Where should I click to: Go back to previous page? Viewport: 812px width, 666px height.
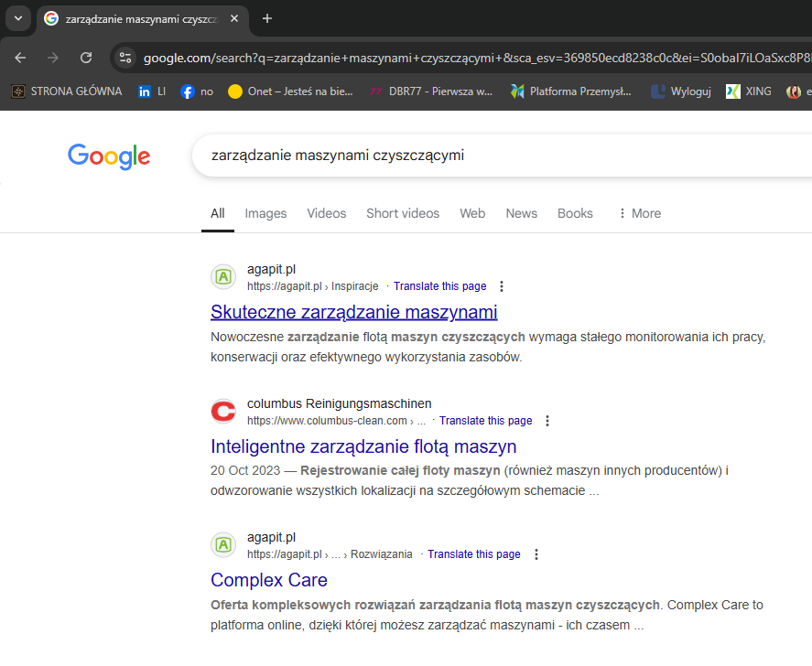tap(20, 58)
